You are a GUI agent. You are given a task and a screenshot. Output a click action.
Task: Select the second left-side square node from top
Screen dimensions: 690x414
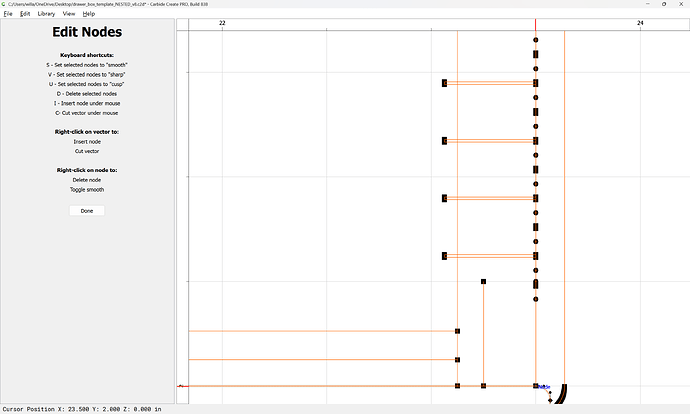coord(444,141)
